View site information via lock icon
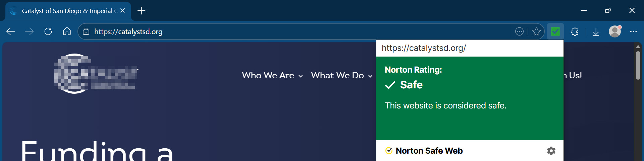644x161 pixels. tap(86, 31)
